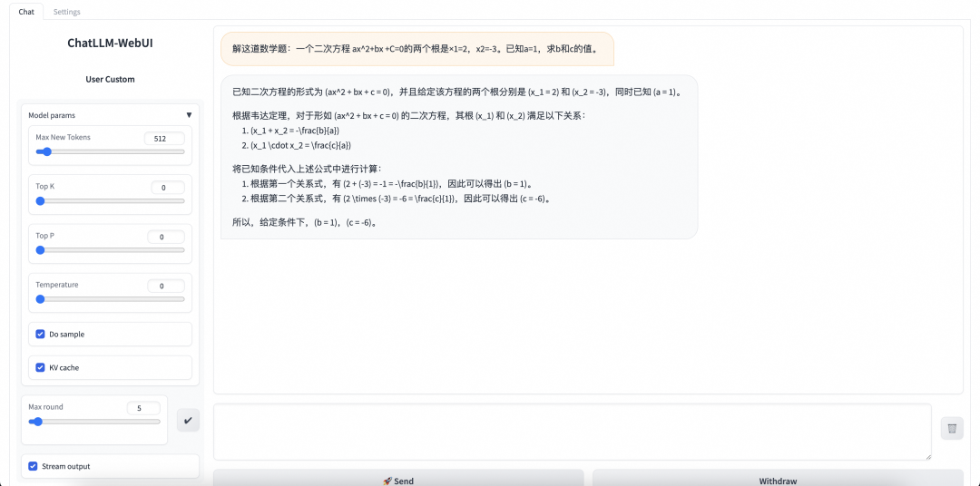
Task: Click the Max New Tokens value field
Action: [164, 139]
